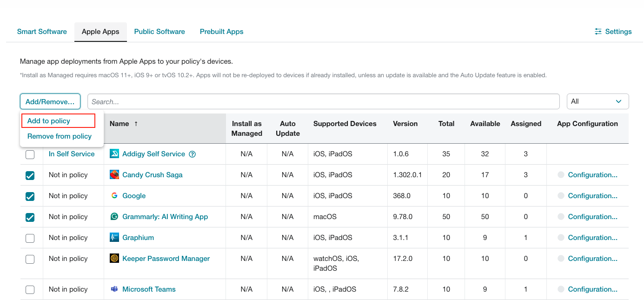Click the Grammarly app icon
644x300 pixels.
coord(114,217)
